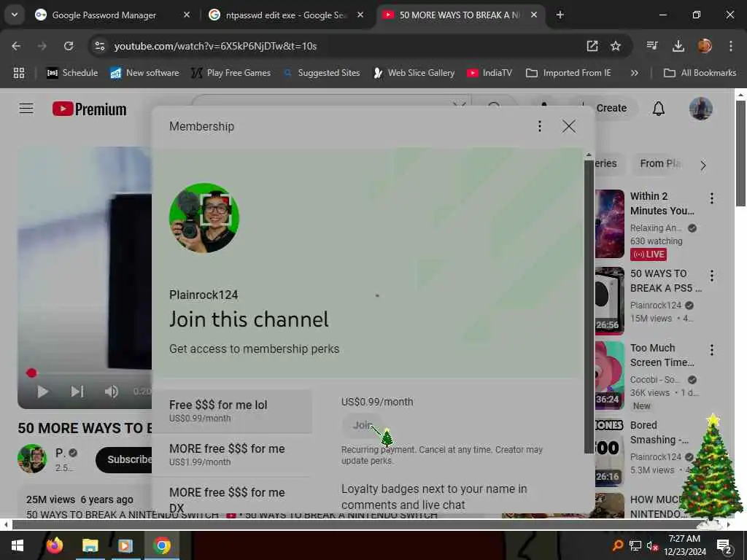
Task: View site information icon in address bar
Action: click(99, 46)
